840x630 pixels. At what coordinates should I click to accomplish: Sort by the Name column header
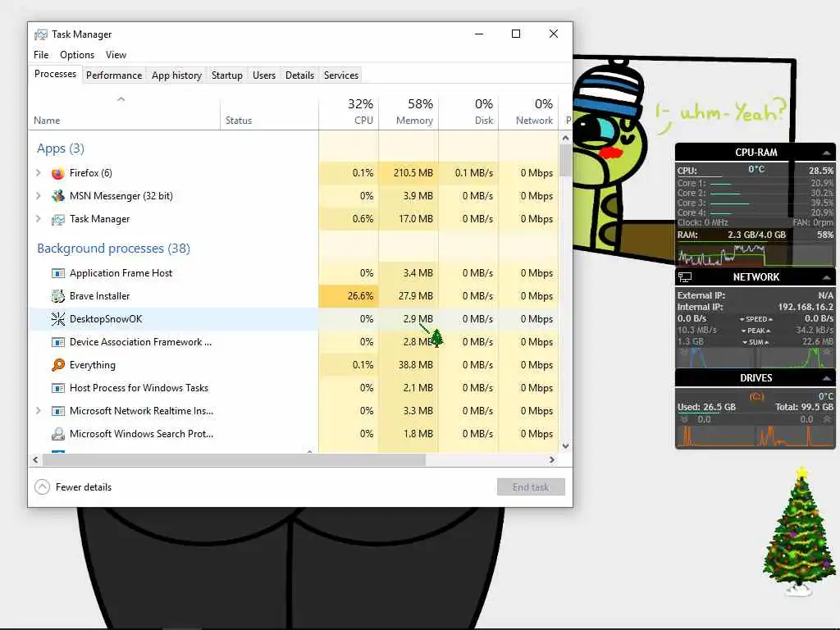[125, 112]
